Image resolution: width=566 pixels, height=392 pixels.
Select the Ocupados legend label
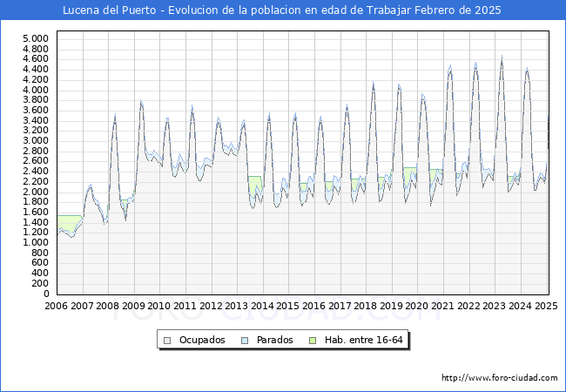[202, 340]
